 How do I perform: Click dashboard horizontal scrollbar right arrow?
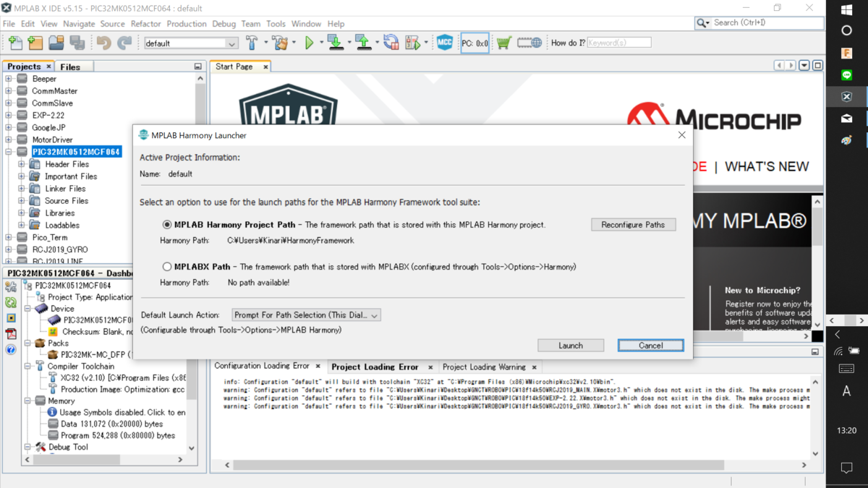click(180, 459)
